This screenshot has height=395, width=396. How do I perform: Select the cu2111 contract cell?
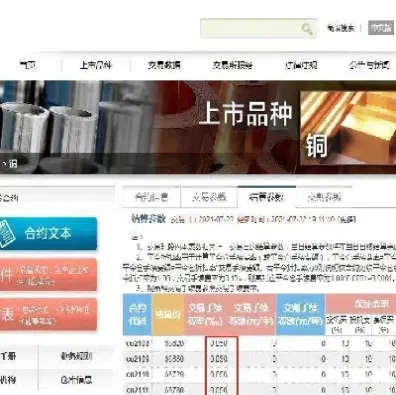(138, 389)
